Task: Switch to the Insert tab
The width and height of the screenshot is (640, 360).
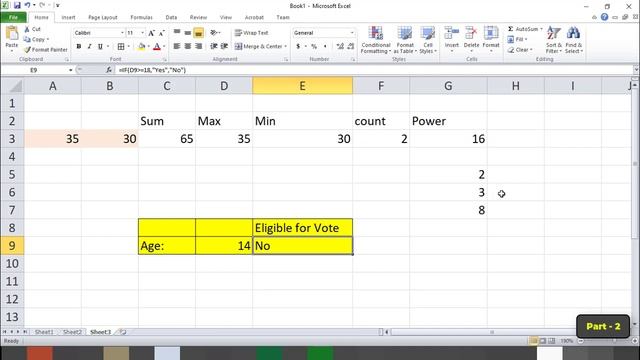Action: tap(68, 18)
